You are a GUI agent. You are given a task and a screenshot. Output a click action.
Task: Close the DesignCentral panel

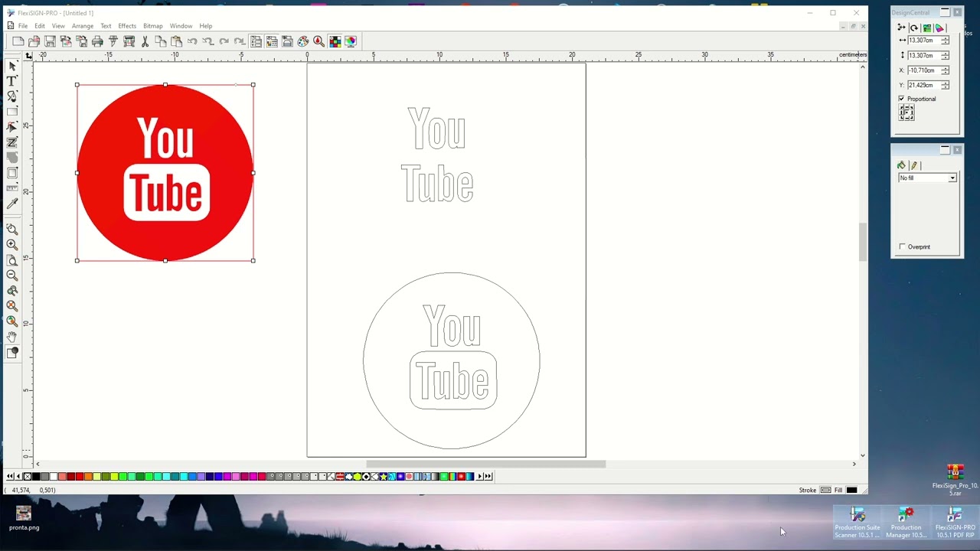[957, 12]
